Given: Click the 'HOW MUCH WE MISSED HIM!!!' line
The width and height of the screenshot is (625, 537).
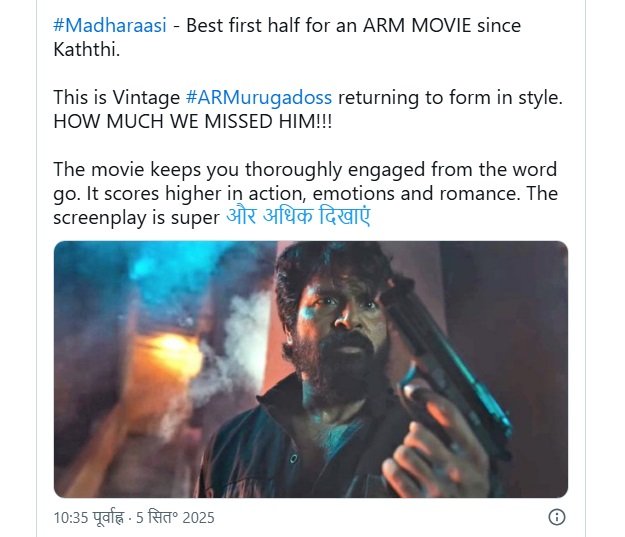Looking at the screenshot, I should (x=193, y=121).
